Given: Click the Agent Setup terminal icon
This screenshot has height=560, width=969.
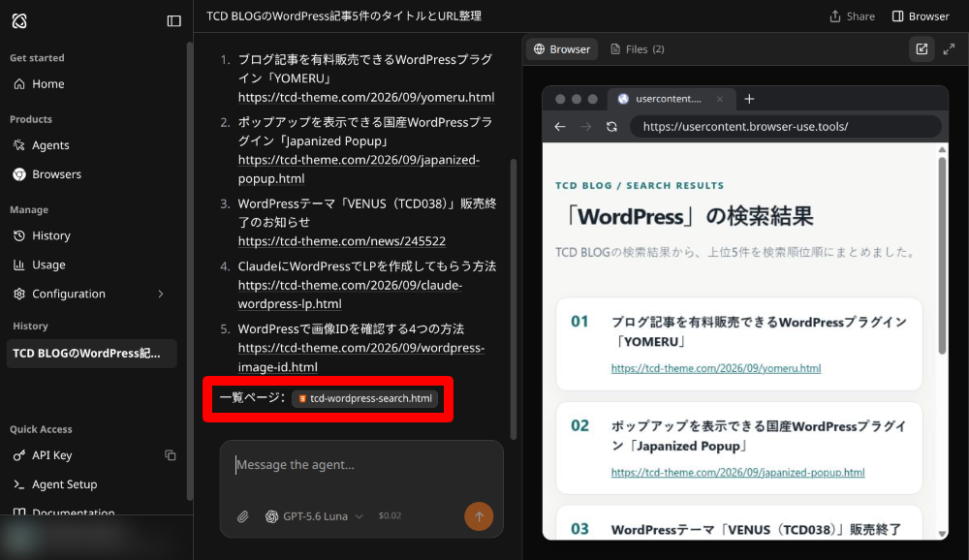Looking at the screenshot, I should click(x=19, y=484).
